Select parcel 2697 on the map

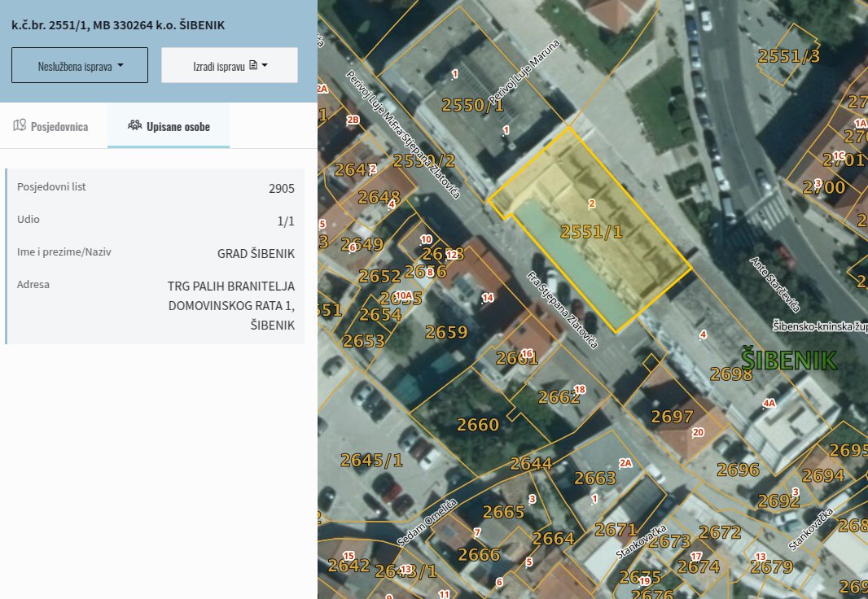coord(672,417)
